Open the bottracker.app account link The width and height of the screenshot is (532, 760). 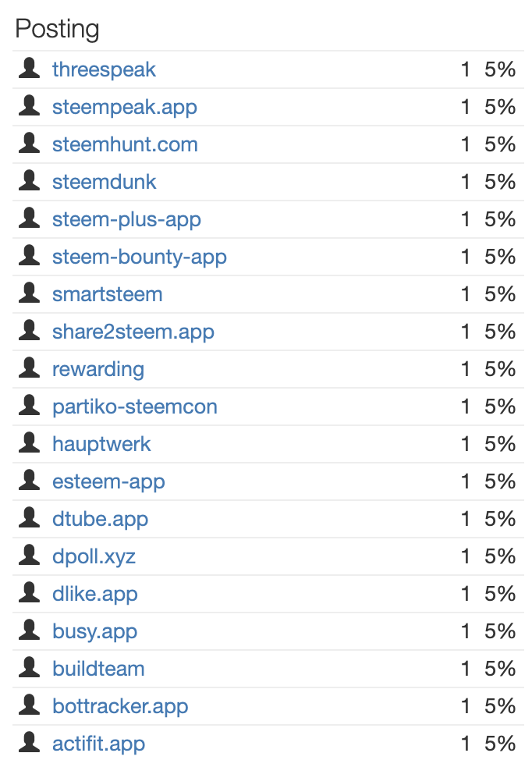(120, 706)
